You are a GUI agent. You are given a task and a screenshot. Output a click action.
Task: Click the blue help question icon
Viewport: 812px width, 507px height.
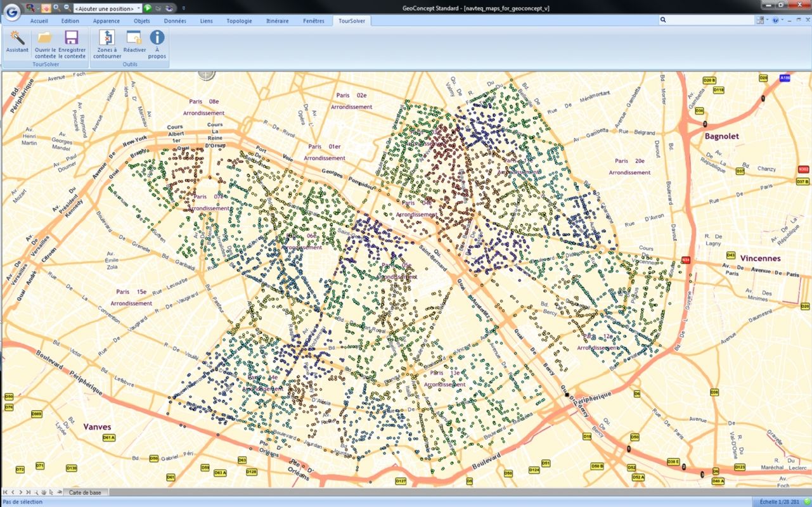click(775, 20)
